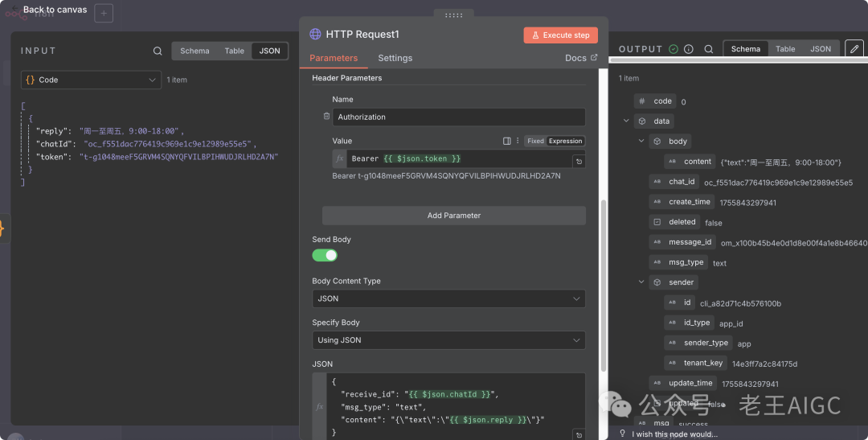This screenshot has width=868, height=440.
Task: Open the expression editor icon in the Value field
Action: [x=579, y=161]
